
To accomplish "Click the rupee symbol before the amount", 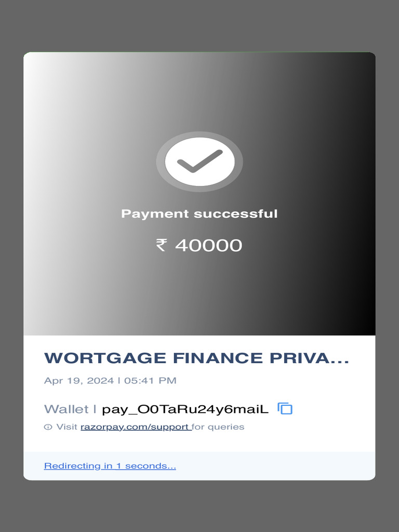I will click(x=161, y=245).
